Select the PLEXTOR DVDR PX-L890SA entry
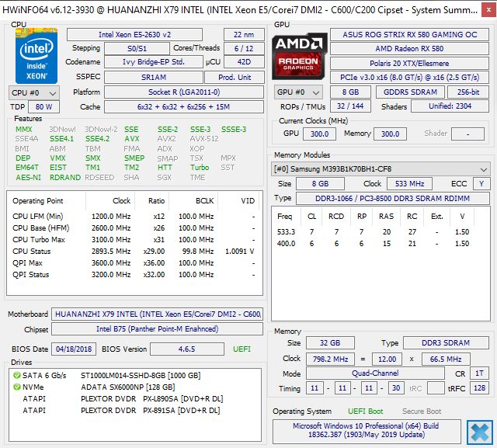 pyautogui.click(x=134, y=399)
